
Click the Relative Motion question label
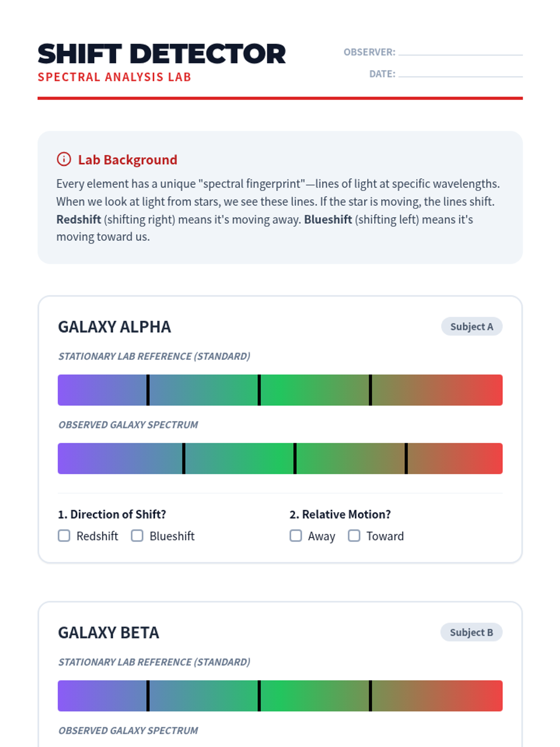340,514
